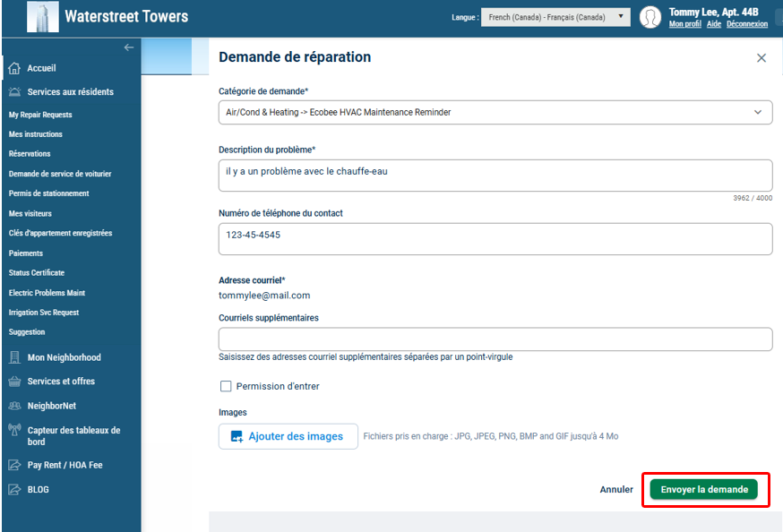Click the Demande de réparation title
The width and height of the screenshot is (783, 532).
coord(295,57)
